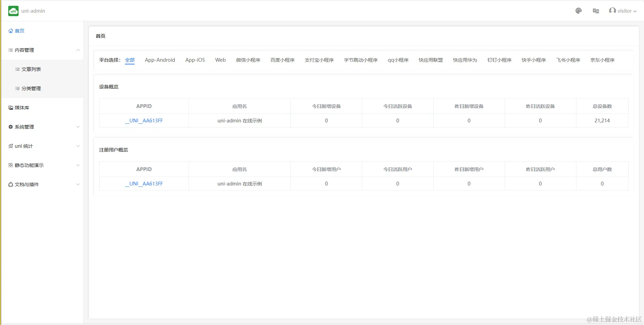
Task: Select the 字节跳动小程序 platform tab
Action: [x=361, y=60]
